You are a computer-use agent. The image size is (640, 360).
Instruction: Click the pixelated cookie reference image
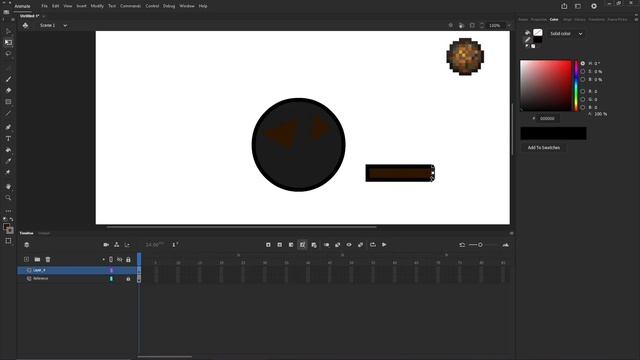tap(465, 56)
